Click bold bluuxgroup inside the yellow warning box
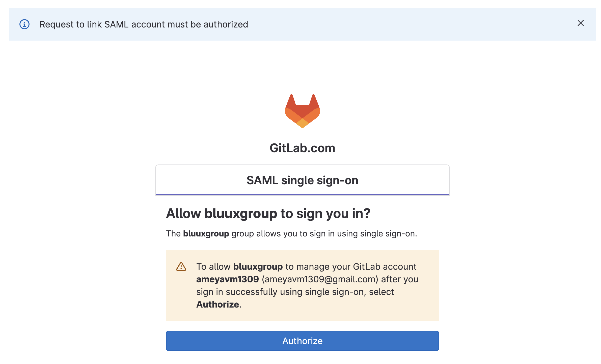This screenshot has height=364, width=601. [x=258, y=267]
